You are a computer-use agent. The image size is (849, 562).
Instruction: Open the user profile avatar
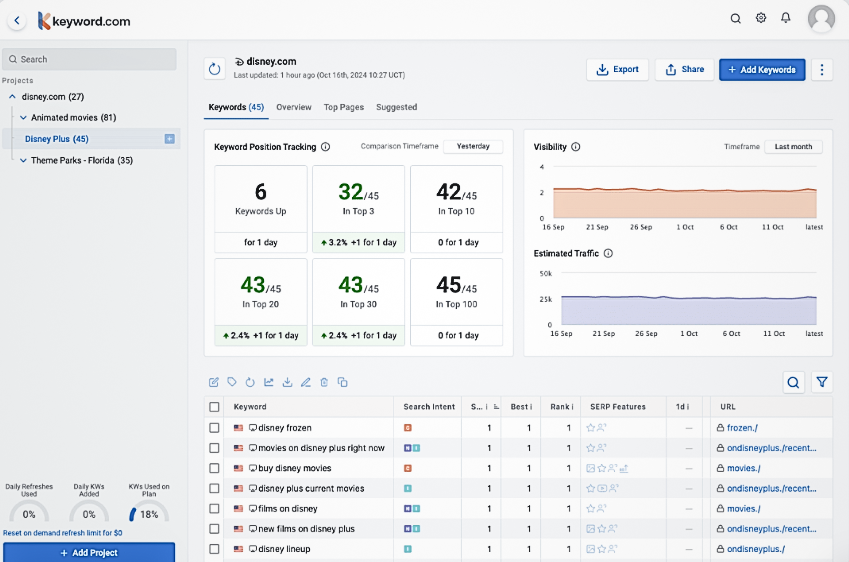[x=821, y=18]
